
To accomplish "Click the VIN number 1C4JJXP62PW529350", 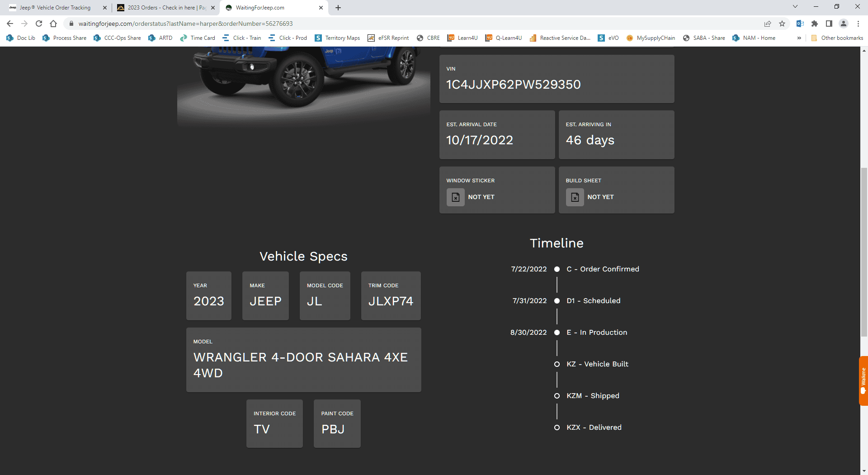I will click(513, 85).
